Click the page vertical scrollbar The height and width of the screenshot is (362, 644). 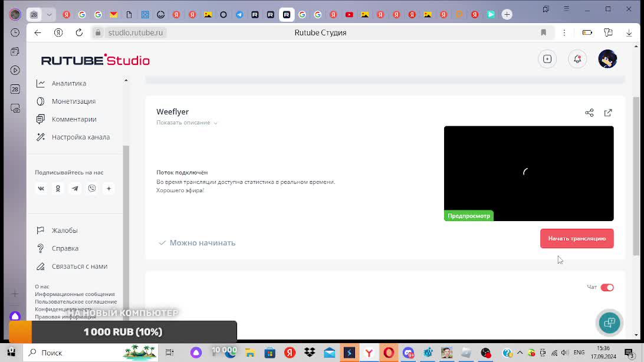point(636,176)
